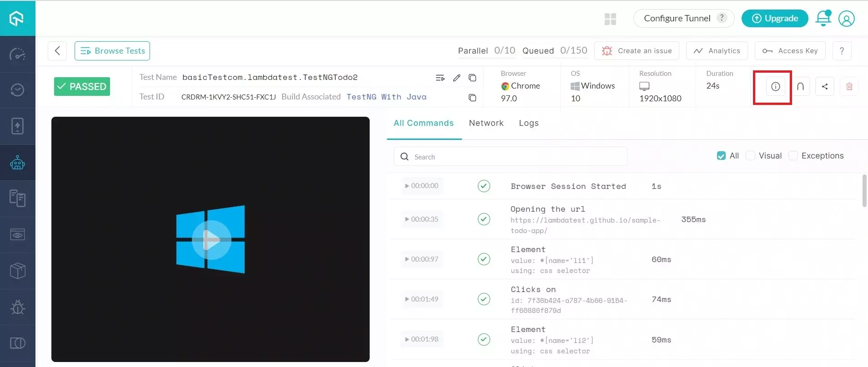Image resolution: width=868 pixels, height=367 pixels.
Task: Delete test using red trash icon
Action: click(x=849, y=86)
